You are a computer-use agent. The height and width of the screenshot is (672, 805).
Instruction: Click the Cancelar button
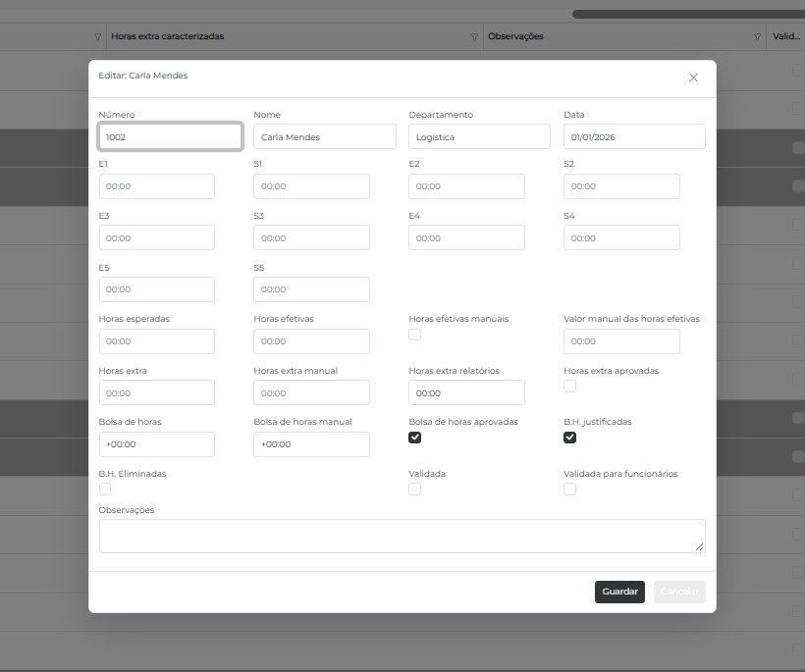tap(679, 592)
